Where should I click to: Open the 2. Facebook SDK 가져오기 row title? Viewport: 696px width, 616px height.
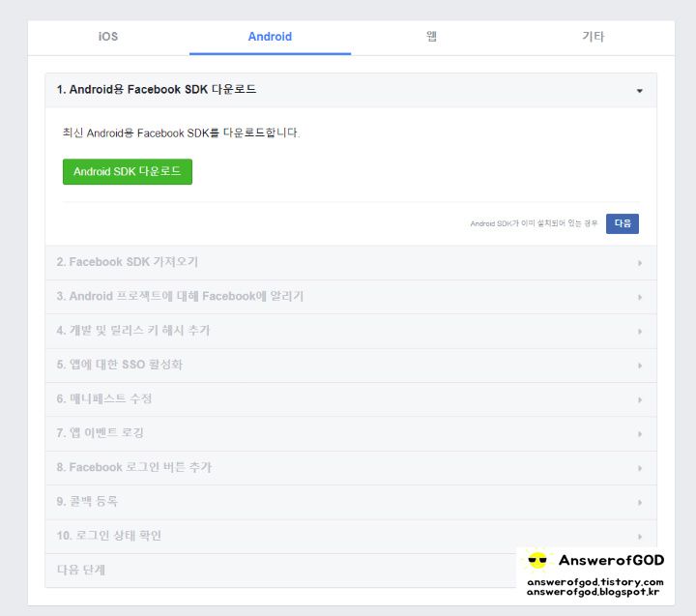tap(128, 262)
